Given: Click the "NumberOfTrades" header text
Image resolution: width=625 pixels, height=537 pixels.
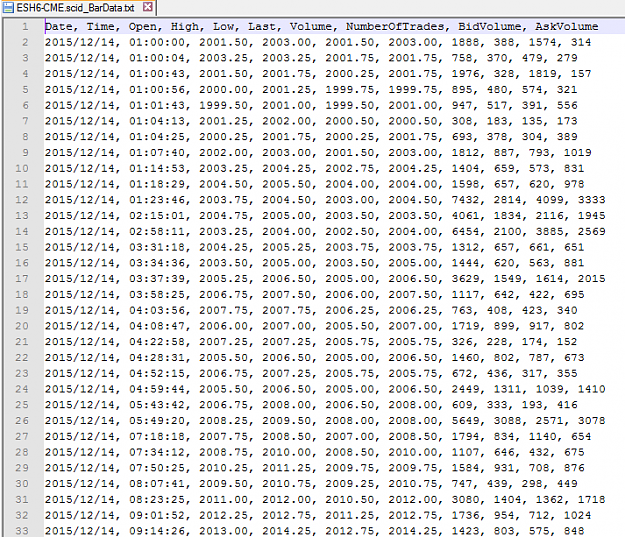Looking at the screenshot, I should pyautogui.click(x=397, y=27).
